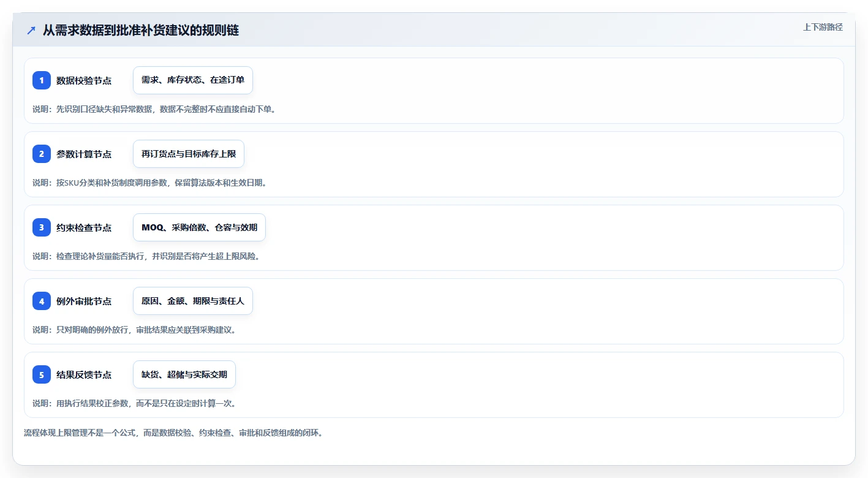Viewport: 868px width, 478px height.
Task: Click the title 从需求数据到批准补货建议的规则链
Action: (x=141, y=30)
